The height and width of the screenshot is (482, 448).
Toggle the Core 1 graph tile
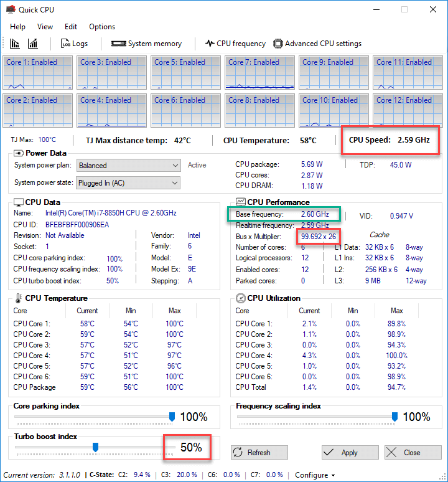[38, 72]
